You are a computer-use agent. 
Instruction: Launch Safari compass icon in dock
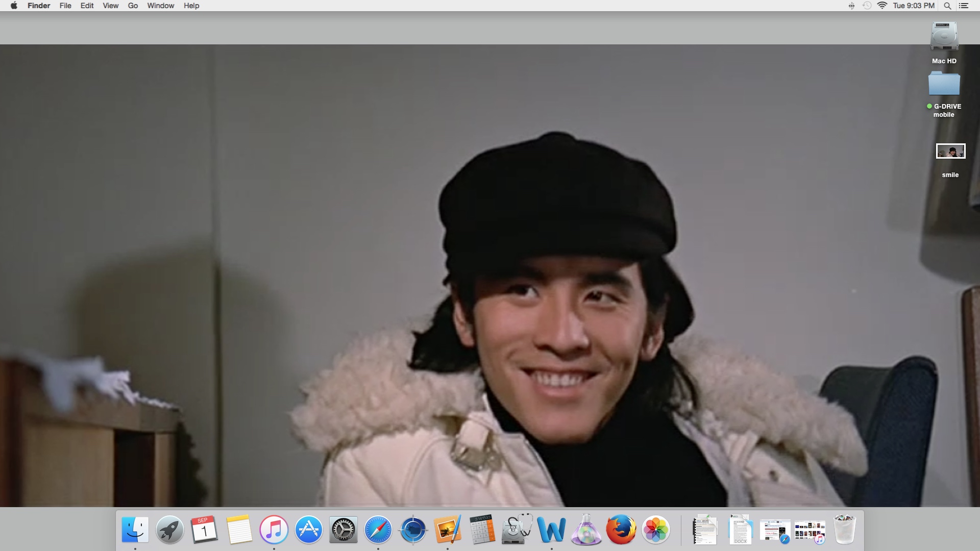(x=378, y=530)
